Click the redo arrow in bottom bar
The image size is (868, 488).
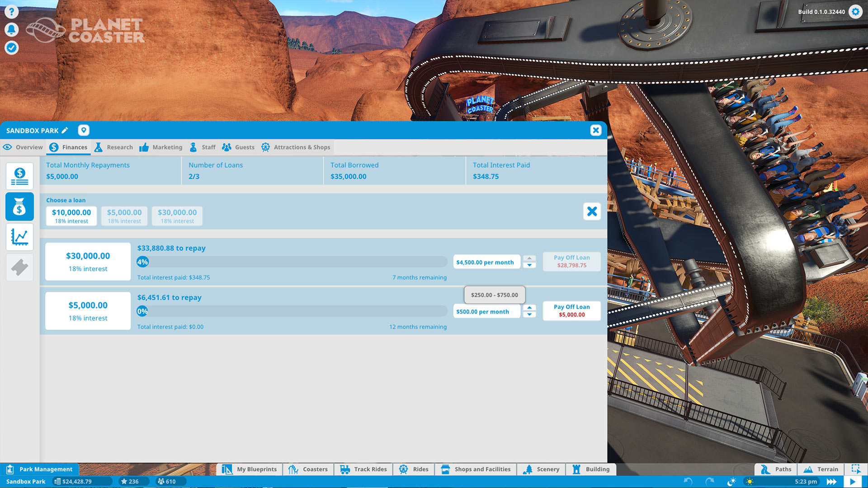(709, 482)
